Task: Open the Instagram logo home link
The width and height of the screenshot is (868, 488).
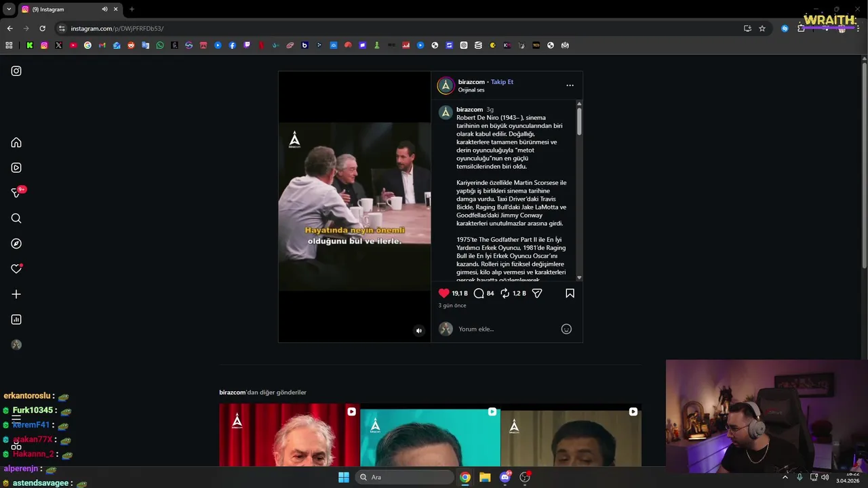Action: tap(16, 71)
